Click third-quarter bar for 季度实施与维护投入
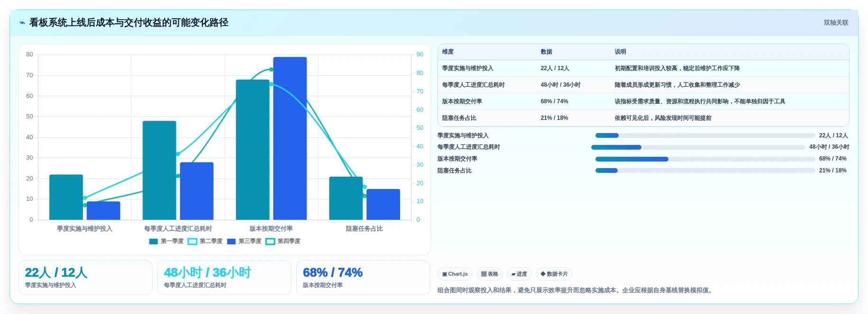Viewport: 868px width, 314px height. click(103, 211)
